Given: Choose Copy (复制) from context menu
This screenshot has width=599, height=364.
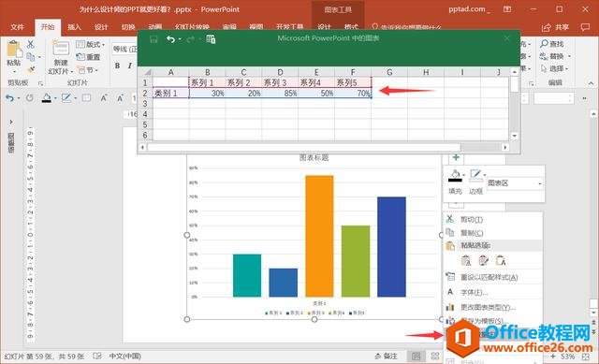Looking at the screenshot, I should (493, 233).
